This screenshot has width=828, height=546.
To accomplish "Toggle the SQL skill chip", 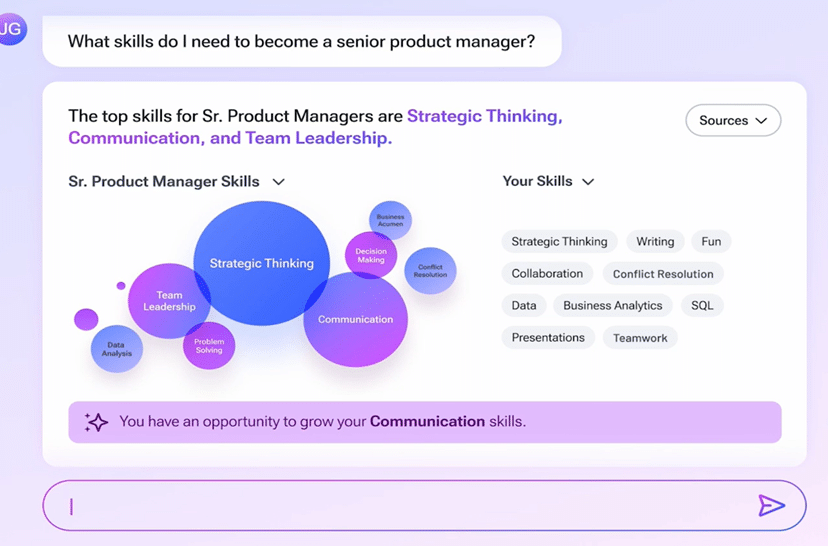I will (x=702, y=305).
